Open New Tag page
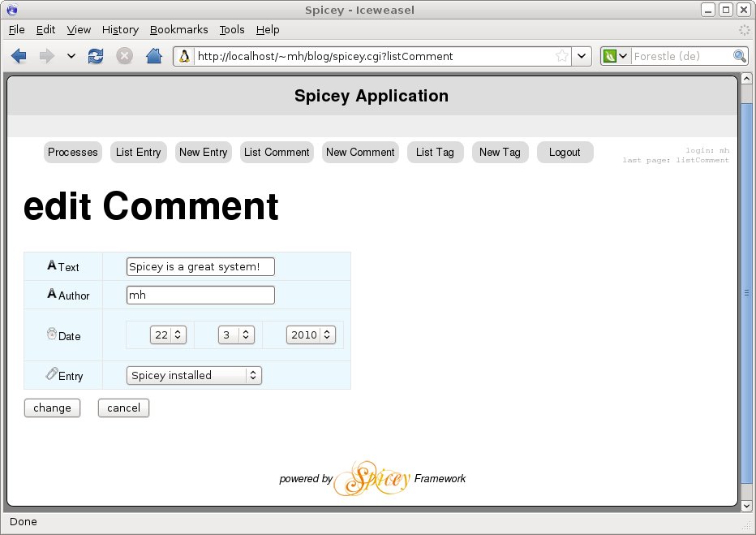 coord(500,153)
